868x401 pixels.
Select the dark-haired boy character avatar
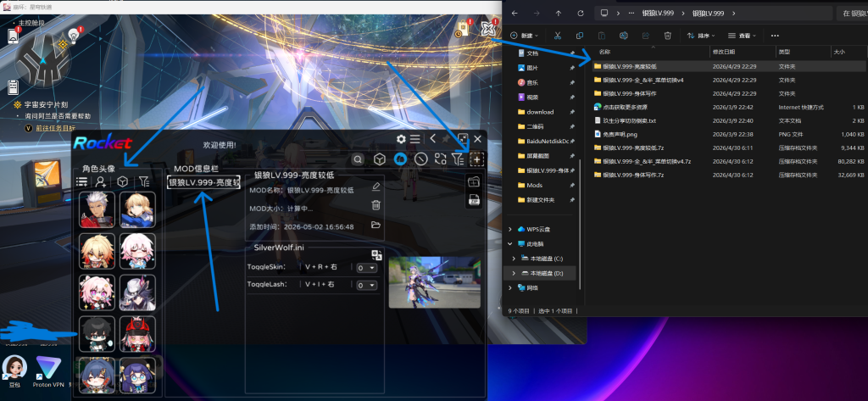tap(97, 334)
